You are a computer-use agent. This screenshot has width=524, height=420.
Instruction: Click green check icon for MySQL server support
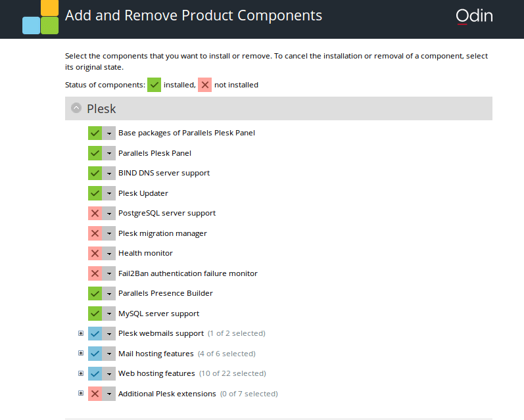coord(95,314)
